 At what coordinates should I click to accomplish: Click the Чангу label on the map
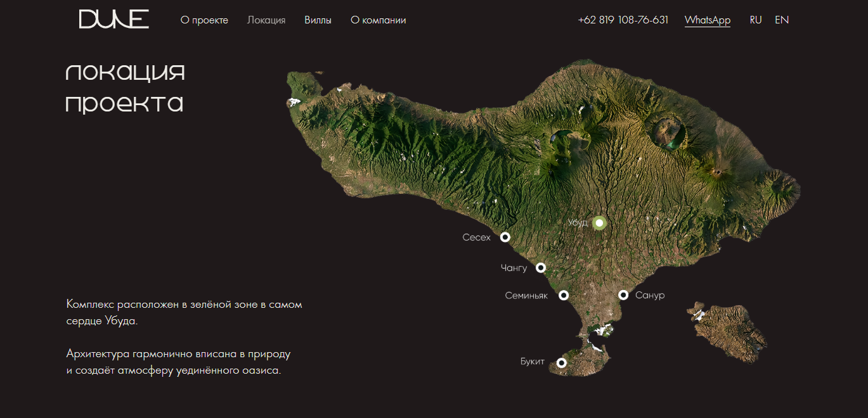tap(514, 269)
